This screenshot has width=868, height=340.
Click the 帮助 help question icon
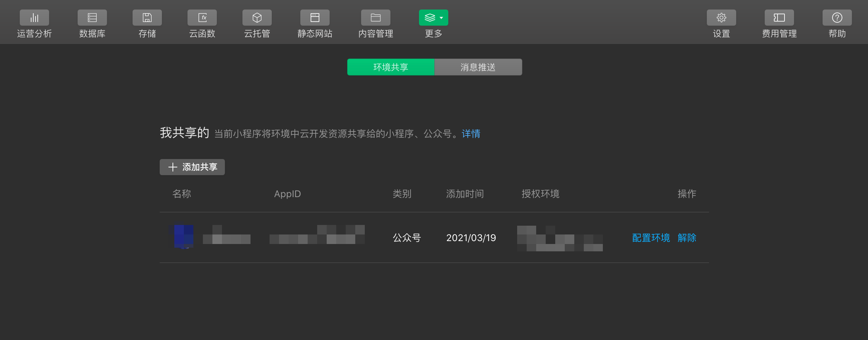pos(837,18)
